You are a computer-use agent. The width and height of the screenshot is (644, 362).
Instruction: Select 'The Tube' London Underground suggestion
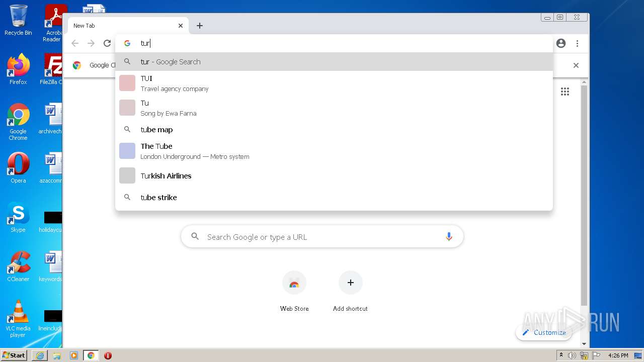pyautogui.click(x=334, y=151)
